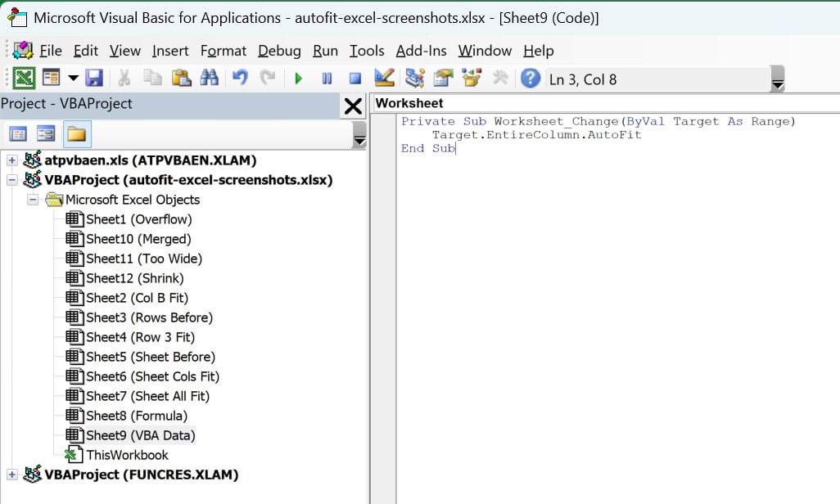Open the Object Browser toolbar icon
This screenshot has height=504, width=840.
click(472, 79)
